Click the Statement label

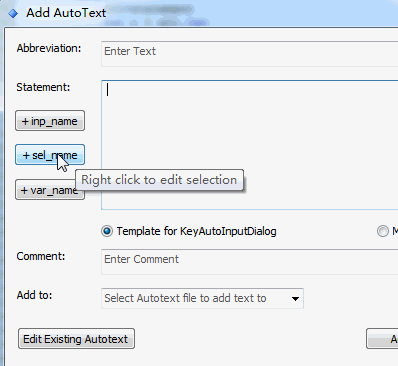43,87
